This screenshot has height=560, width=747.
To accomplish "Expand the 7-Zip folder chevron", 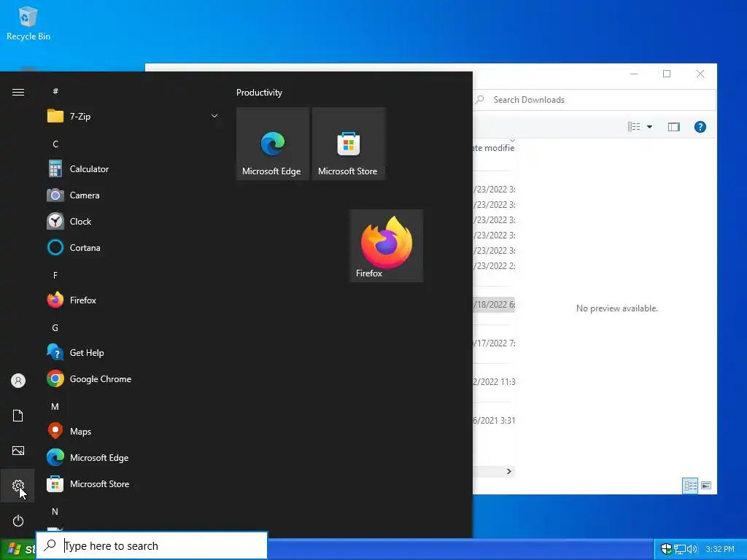I will coord(214,116).
